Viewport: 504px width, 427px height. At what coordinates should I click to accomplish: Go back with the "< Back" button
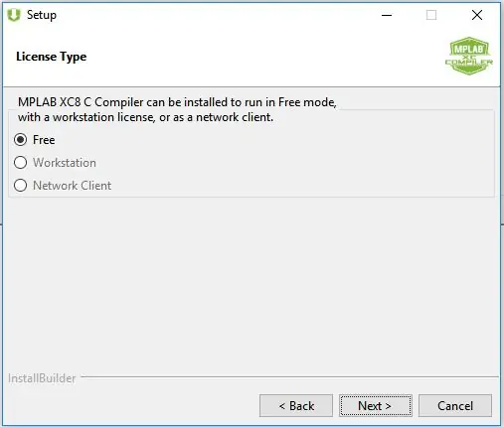click(296, 405)
